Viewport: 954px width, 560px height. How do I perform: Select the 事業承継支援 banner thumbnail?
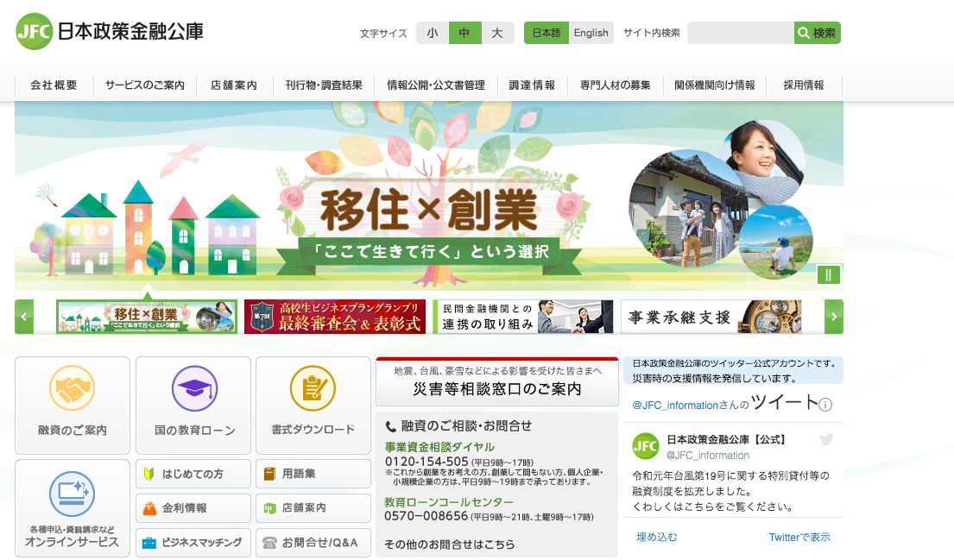pos(711,317)
